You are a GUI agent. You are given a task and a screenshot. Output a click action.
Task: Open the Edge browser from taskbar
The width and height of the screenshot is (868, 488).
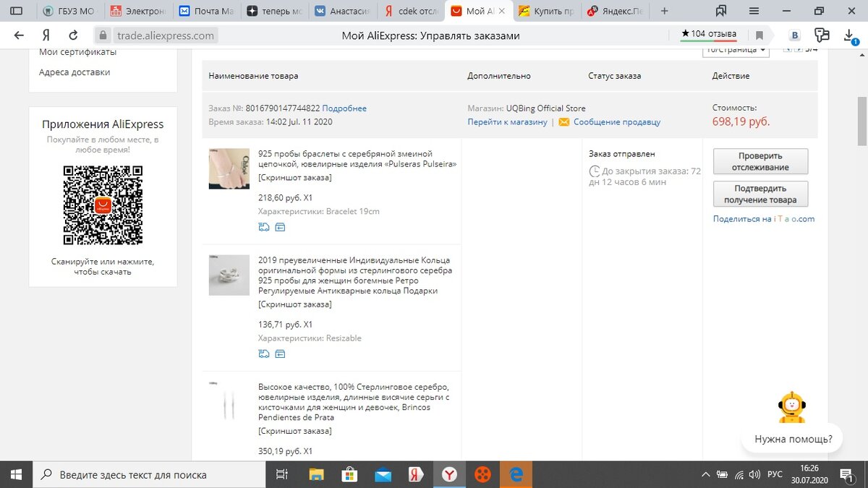[516, 474]
